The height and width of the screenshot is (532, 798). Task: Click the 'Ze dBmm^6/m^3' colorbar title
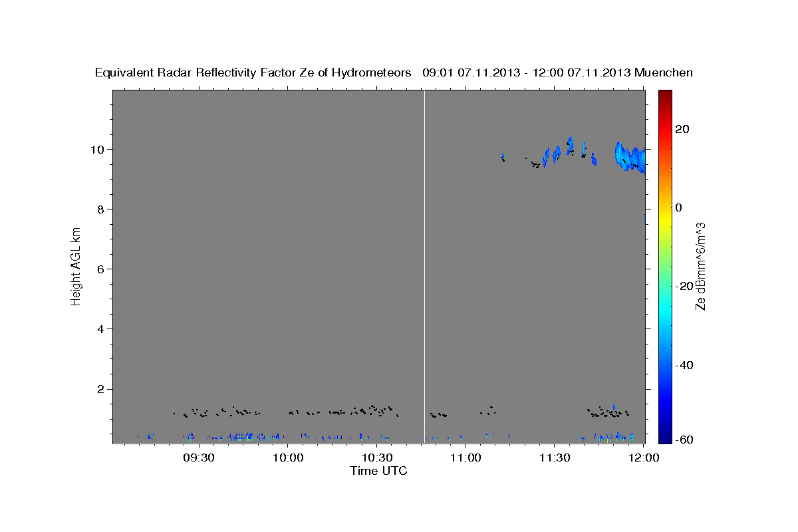(x=700, y=266)
